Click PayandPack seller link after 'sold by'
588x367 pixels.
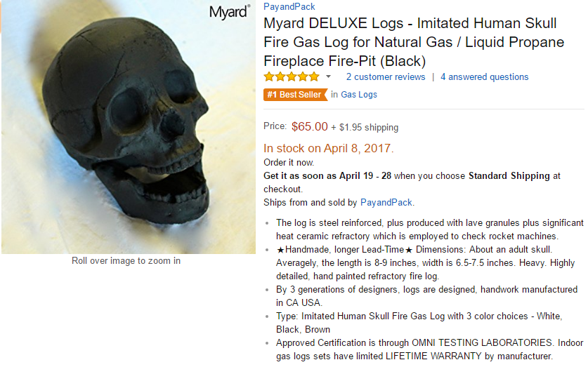[x=386, y=202]
